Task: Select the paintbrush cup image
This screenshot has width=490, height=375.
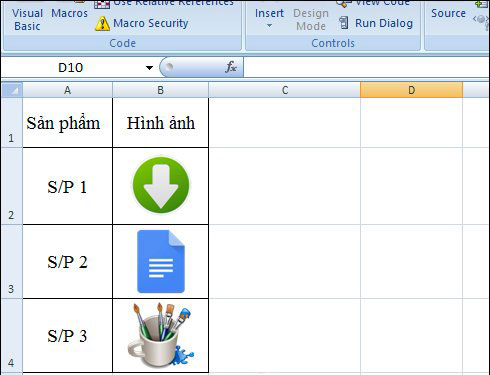Action: 161,335
